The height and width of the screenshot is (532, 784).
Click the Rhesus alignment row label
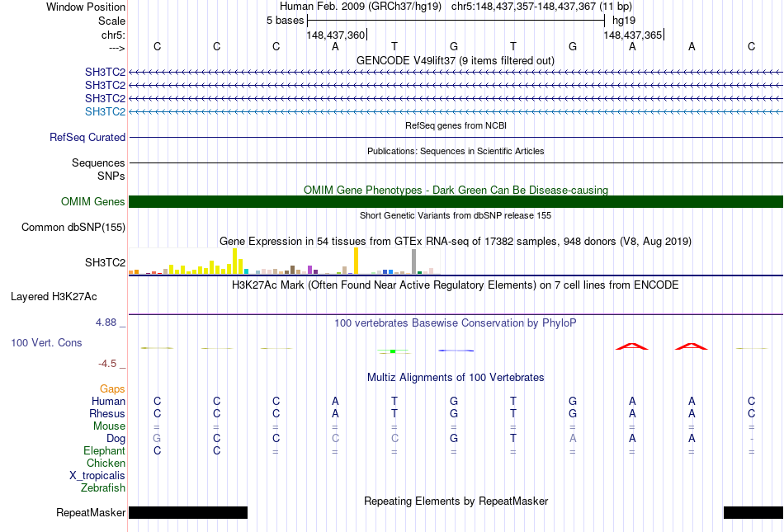(x=107, y=413)
